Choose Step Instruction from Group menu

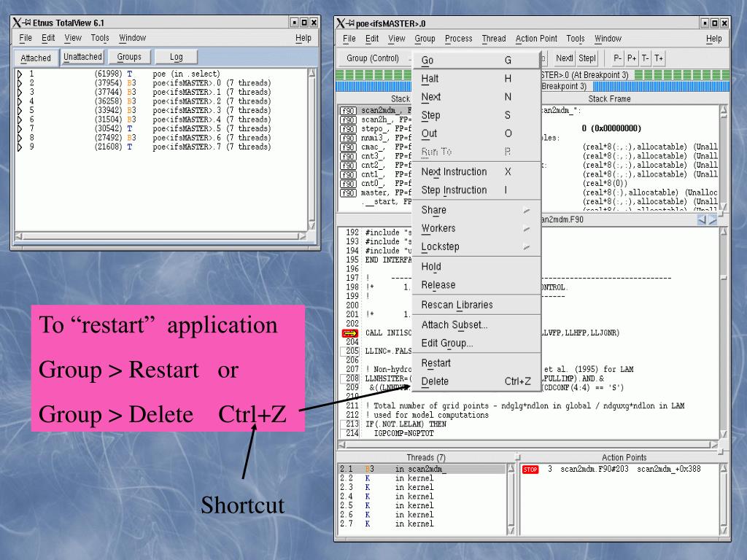pyautogui.click(x=476, y=190)
